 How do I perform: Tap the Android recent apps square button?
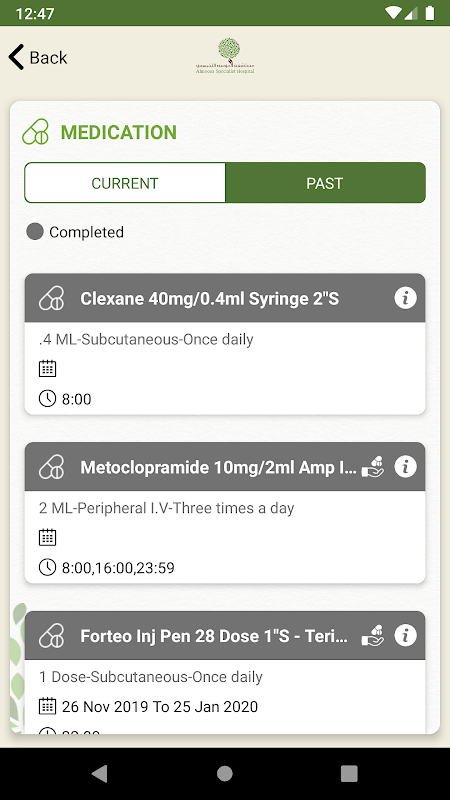click(349, 773)
